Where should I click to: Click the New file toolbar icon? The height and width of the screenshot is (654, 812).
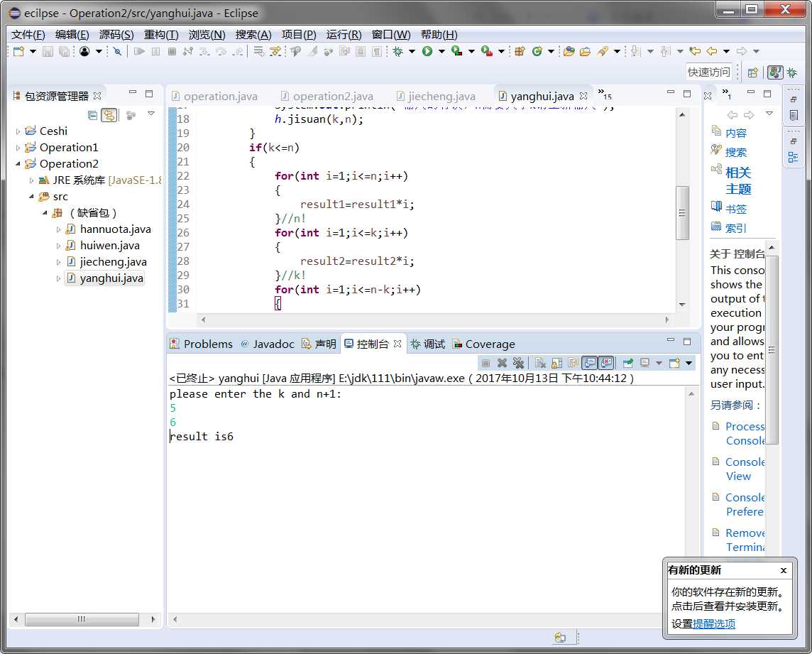point(18,51)
